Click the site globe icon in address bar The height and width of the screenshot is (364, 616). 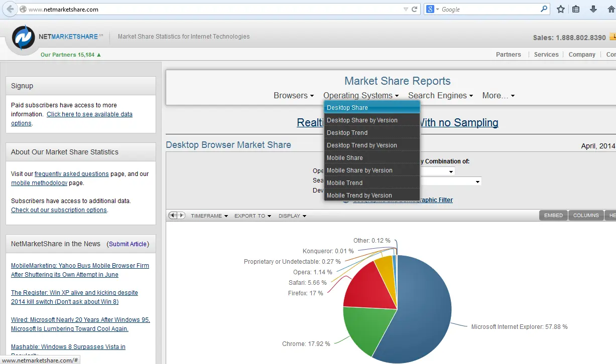coord(23,9)
